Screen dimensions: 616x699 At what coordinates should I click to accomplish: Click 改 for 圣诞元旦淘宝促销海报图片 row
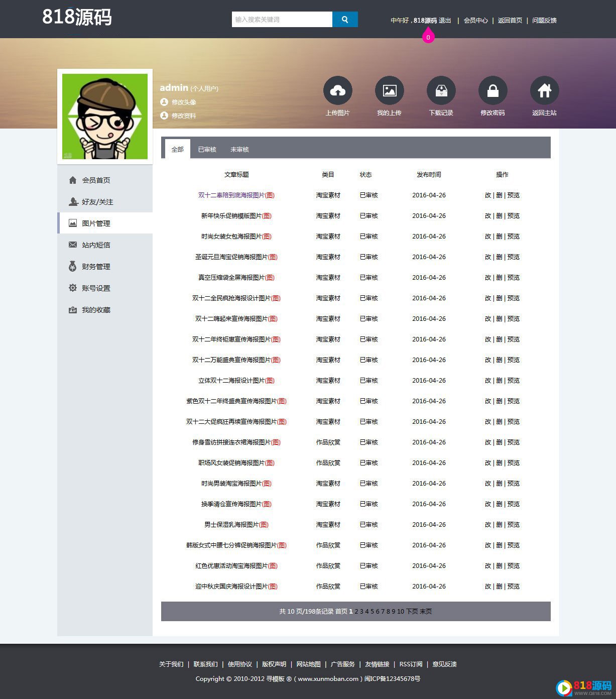488,257
